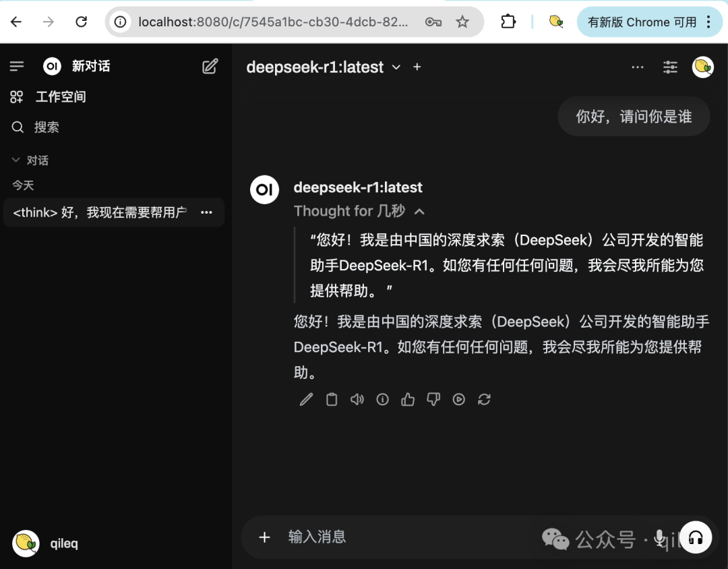Screen dimensions: 728x569
Task: Add another model with the plus icon
Action: [417, 67]
